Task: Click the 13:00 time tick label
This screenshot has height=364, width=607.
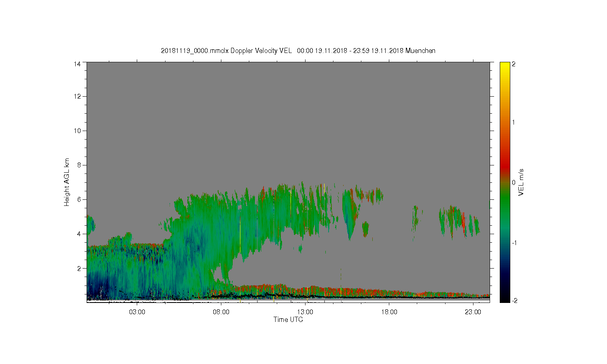Action: tap(305, 312)
